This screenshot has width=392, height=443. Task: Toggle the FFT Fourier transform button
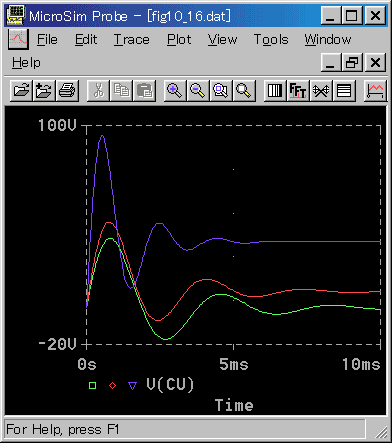click(x=298, y=90)
